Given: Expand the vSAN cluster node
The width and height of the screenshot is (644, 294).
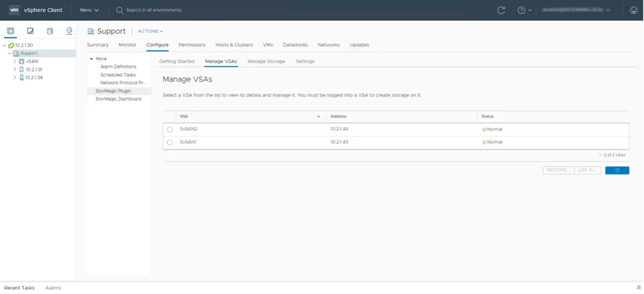Looking at the screenshot, I should 15,62.
